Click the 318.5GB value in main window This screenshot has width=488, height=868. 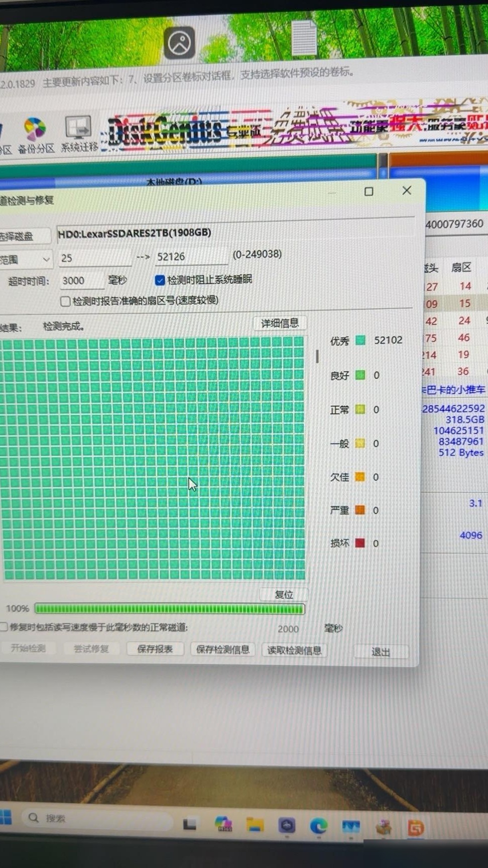465,419
